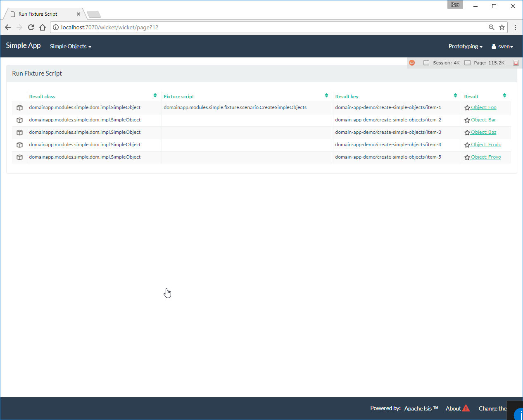Click the cube icon in the first table row
This screenshot has width=523, height=420.
(x=19, y=108)
